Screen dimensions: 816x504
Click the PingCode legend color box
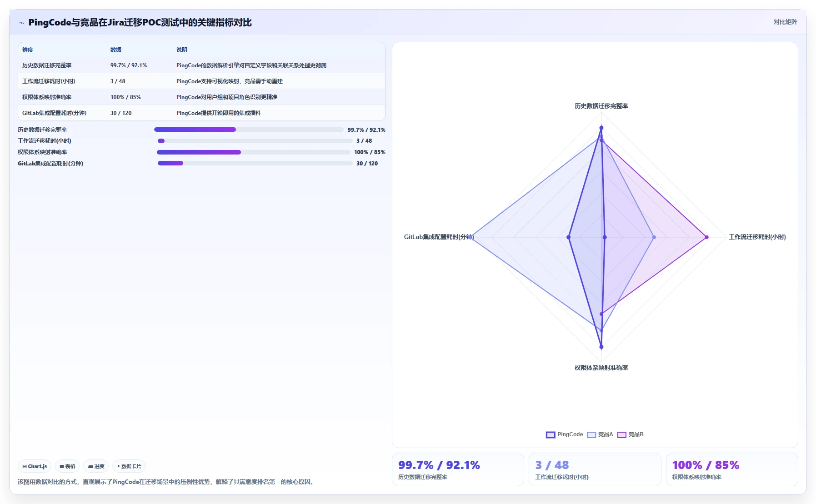point(551,435)
